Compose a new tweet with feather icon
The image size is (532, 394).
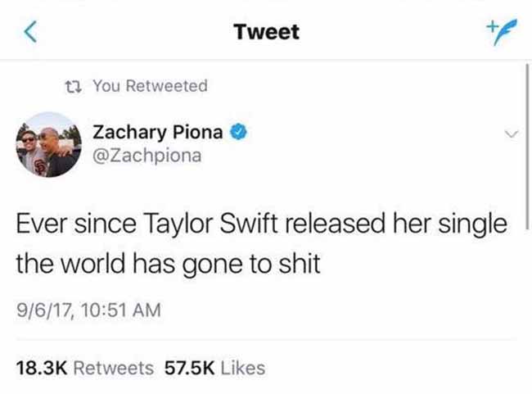(x=502, y=32)
